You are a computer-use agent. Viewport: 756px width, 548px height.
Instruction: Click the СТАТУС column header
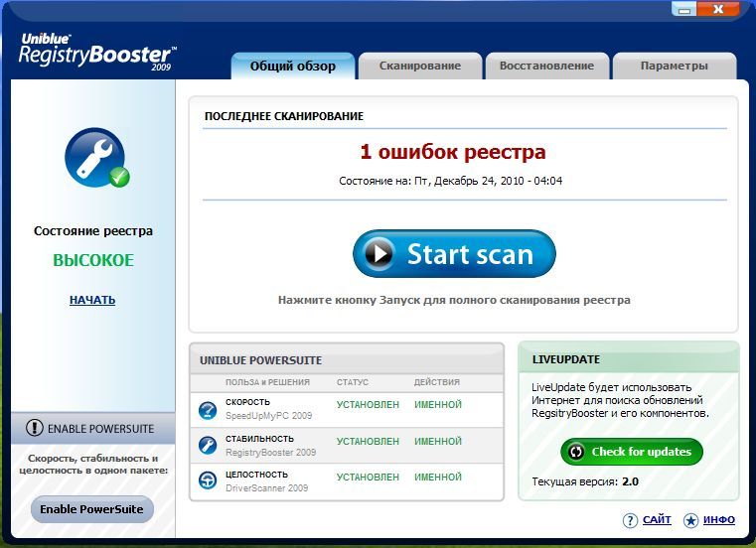(353, 382)
